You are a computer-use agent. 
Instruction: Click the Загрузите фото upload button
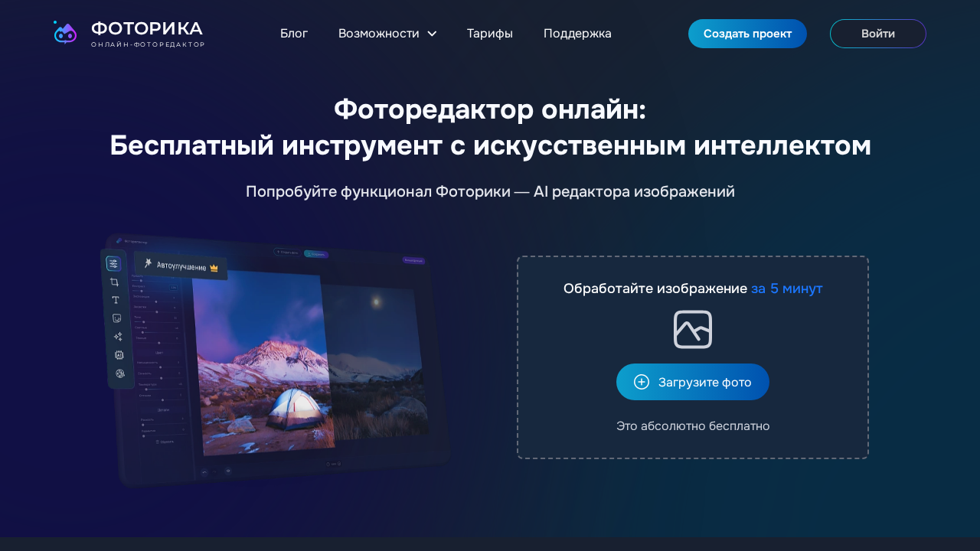click(692, 382)
